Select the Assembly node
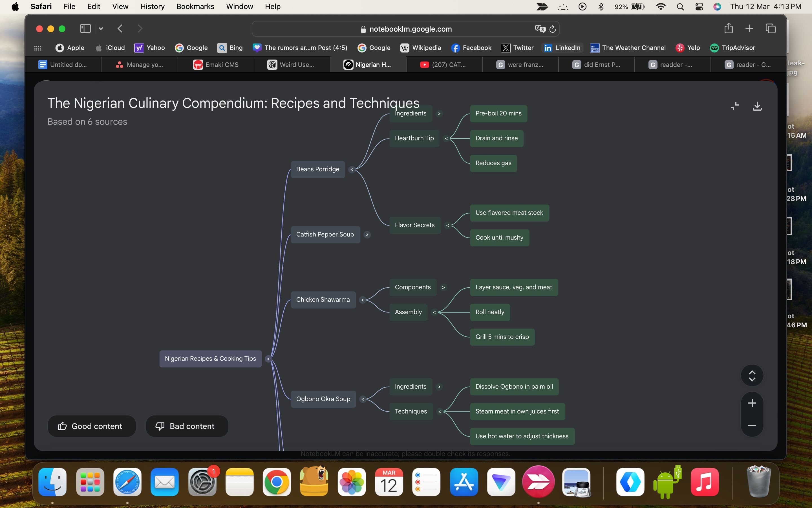 tap(408, 312)
